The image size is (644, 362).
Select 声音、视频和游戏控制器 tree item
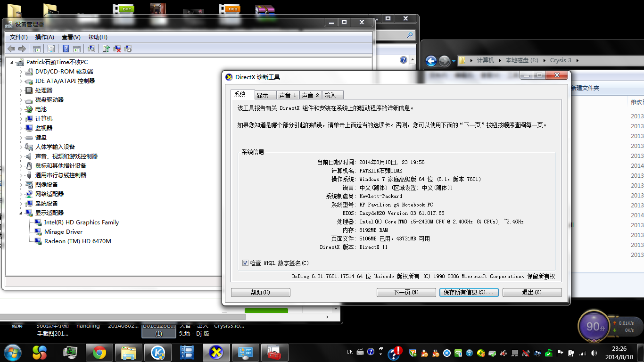point(66,156)
